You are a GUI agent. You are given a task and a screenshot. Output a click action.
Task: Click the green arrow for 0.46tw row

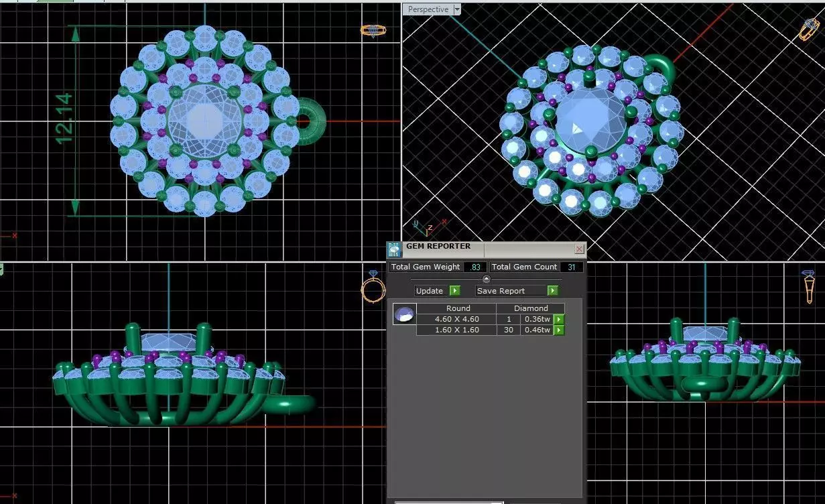point(558,330)
